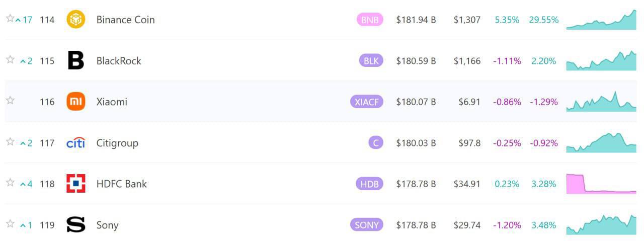
Task: Open HDFC Bank's pink sparkline chart
Action: (x=601, y=184)
